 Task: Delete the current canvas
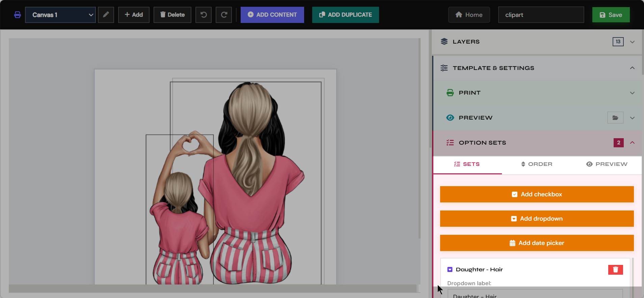click(172, 15)
